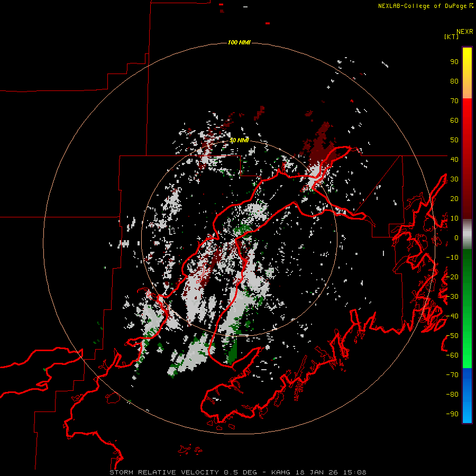476x476 pixels.
Task: Click the -50 value on the velocity scale
Action: pos(452,336)
